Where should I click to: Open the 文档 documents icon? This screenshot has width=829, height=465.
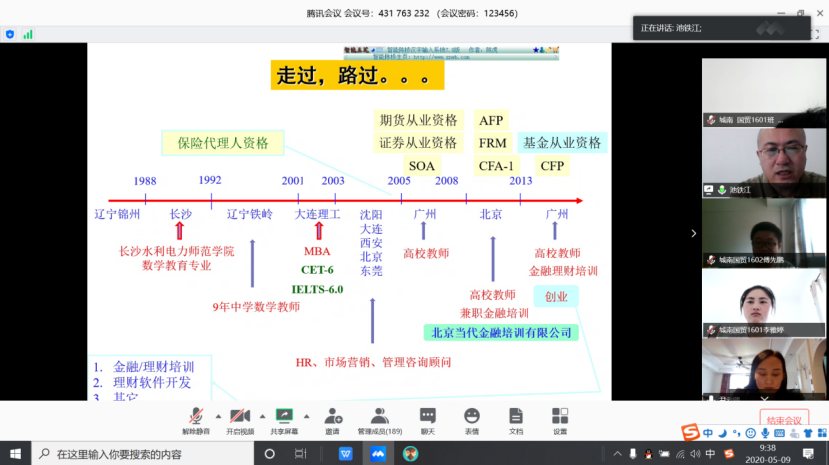coord(515,416)
